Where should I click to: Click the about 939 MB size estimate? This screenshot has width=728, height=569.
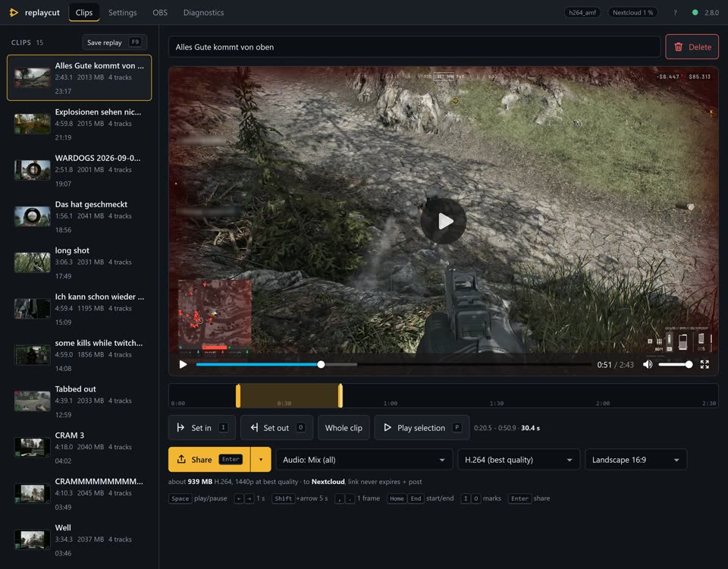[190, 482]
